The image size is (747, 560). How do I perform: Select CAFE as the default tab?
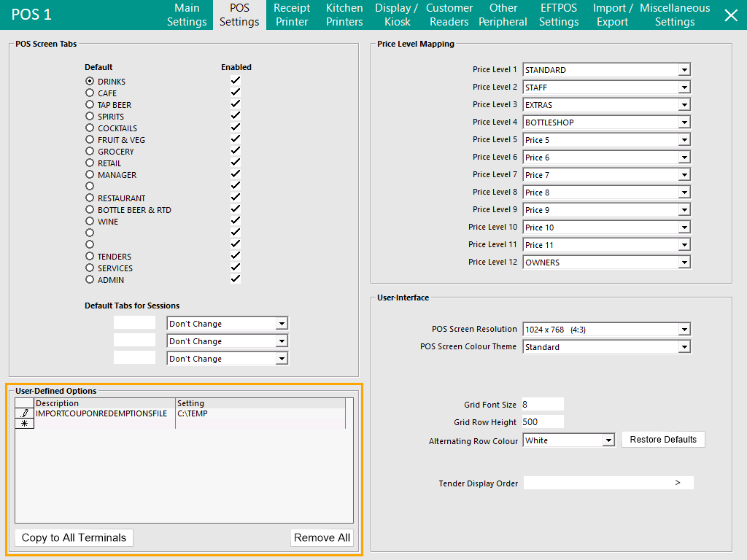point(90,93)
